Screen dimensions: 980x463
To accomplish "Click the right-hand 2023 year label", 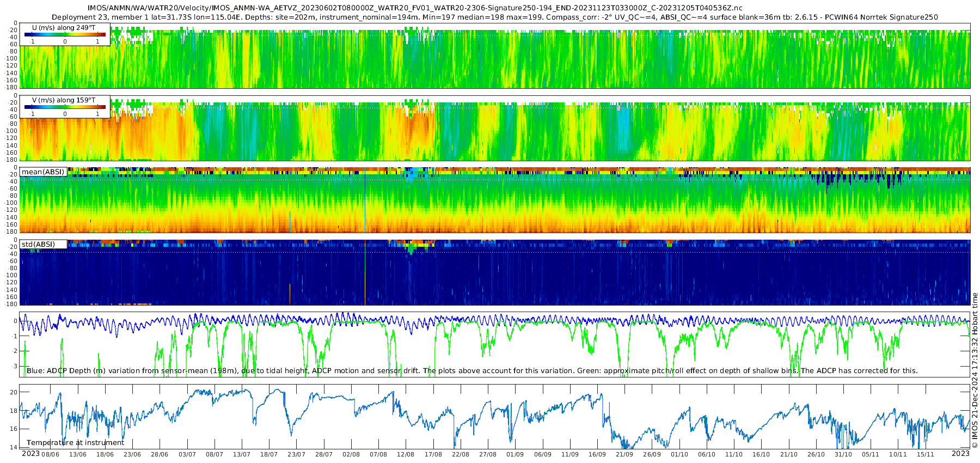I will [960, 454].
